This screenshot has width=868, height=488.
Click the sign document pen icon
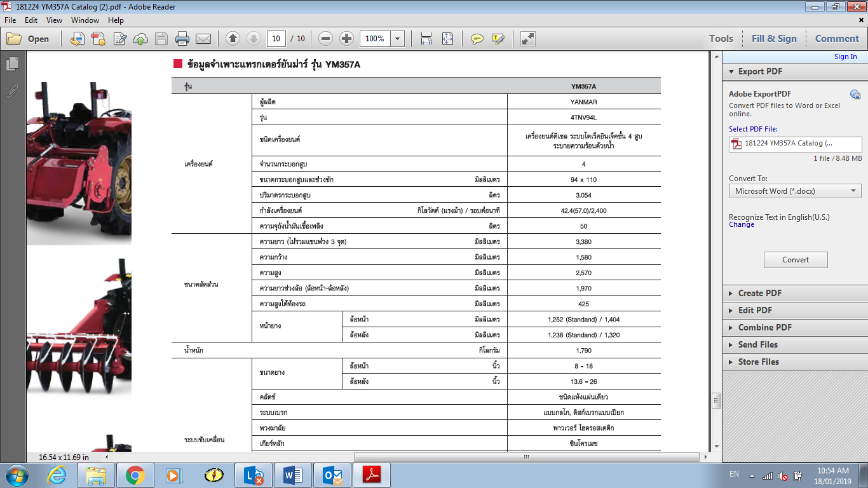tap(119, 39)
